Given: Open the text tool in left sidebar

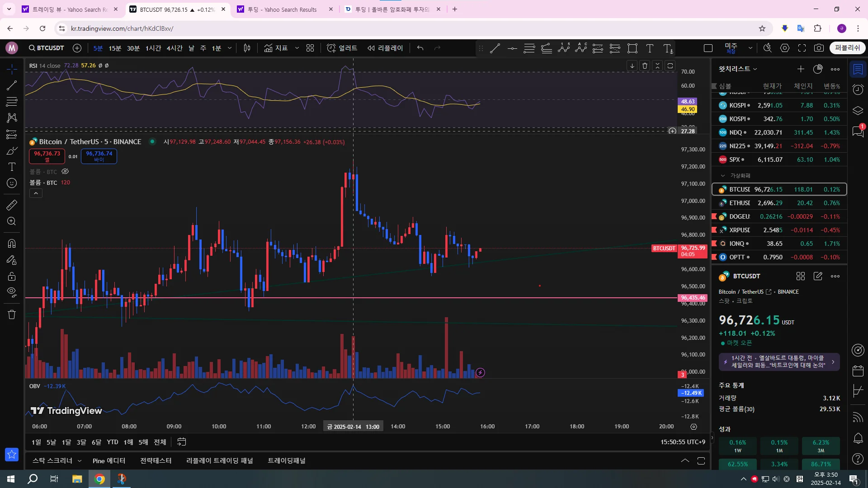Looking at the screenshot, I should [12, 167].
